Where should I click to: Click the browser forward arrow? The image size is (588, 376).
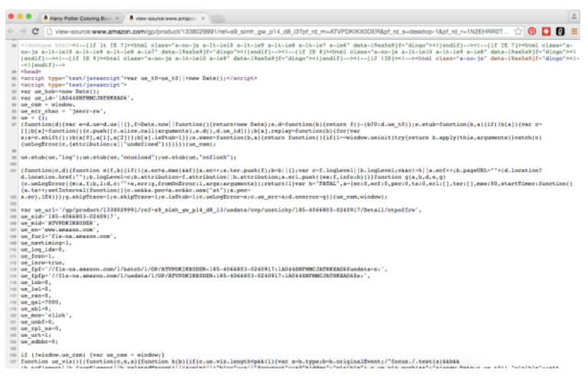click(x=22, y=32)
